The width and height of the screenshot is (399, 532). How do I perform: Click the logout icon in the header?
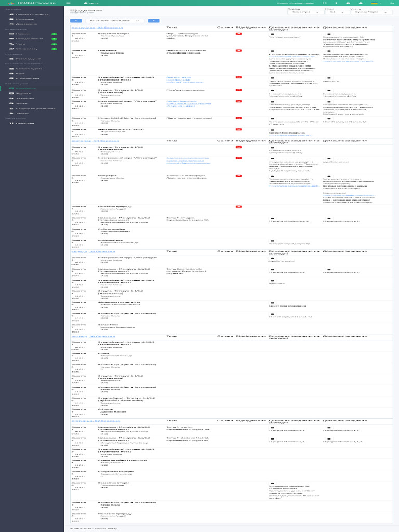click(393, 3)
